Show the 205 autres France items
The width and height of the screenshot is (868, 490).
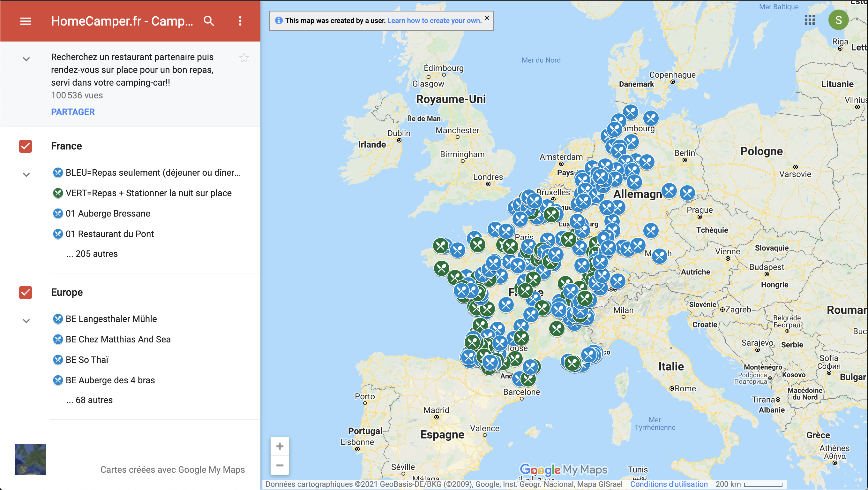(x=92, y=254)
